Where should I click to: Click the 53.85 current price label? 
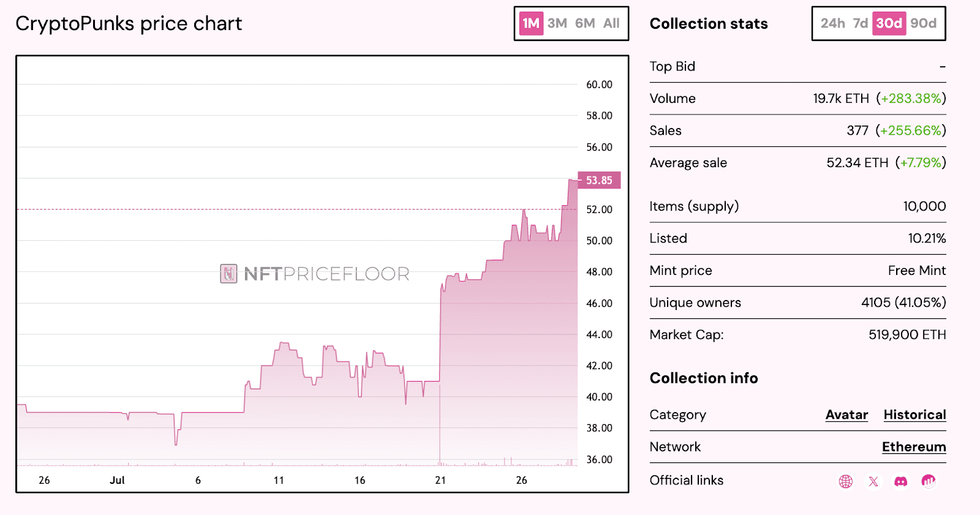click(599, 180)
